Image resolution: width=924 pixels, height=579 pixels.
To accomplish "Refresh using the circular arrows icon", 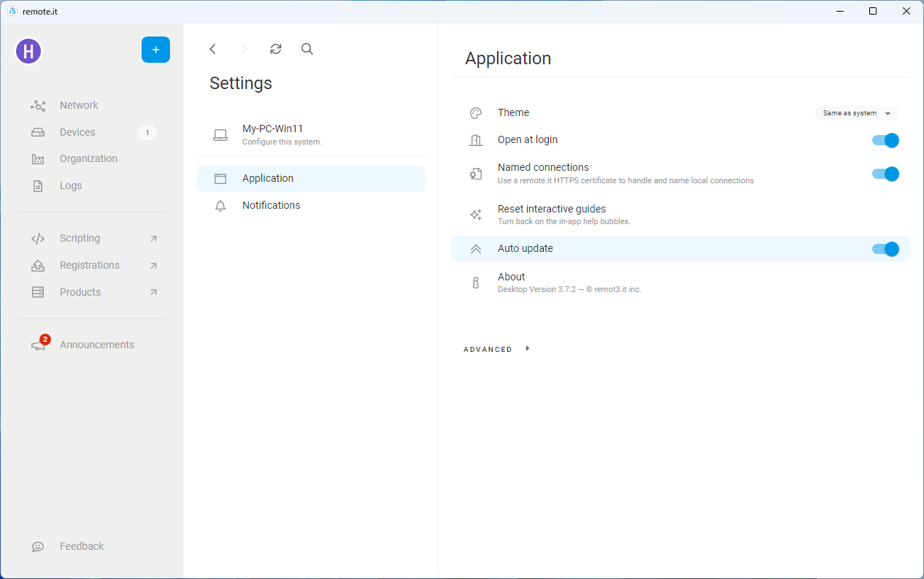I will coord(275,49).
